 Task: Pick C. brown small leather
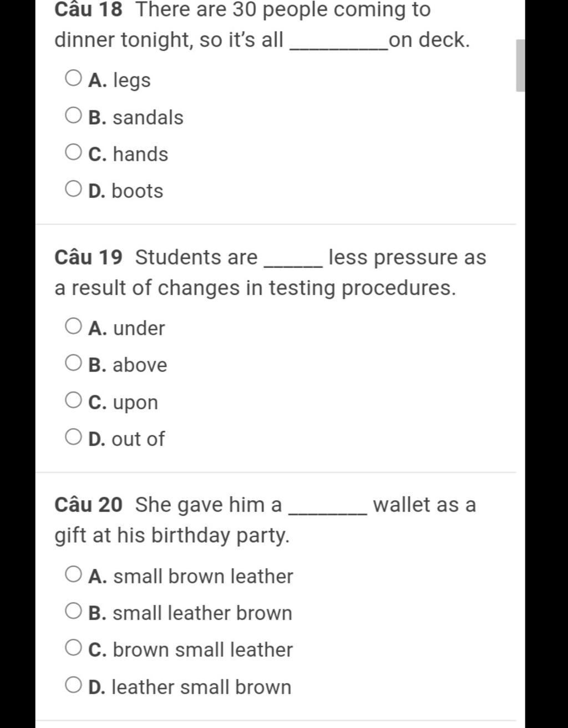[73, 648]
